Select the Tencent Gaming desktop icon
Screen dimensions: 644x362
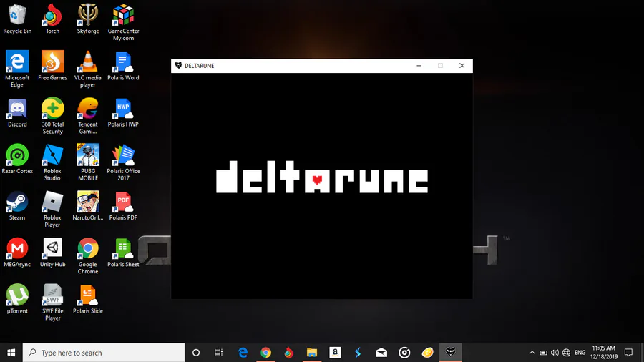[88, 116]
